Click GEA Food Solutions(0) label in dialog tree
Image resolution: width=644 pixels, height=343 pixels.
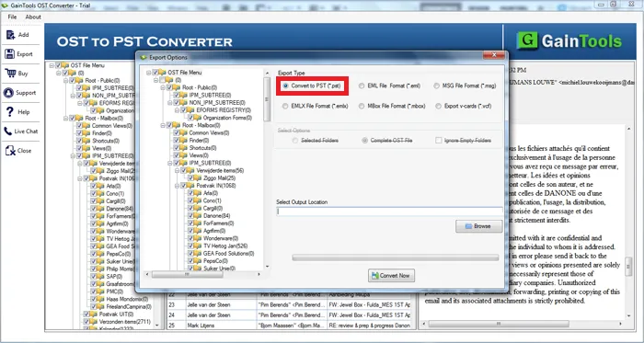[x=229, y=254]
